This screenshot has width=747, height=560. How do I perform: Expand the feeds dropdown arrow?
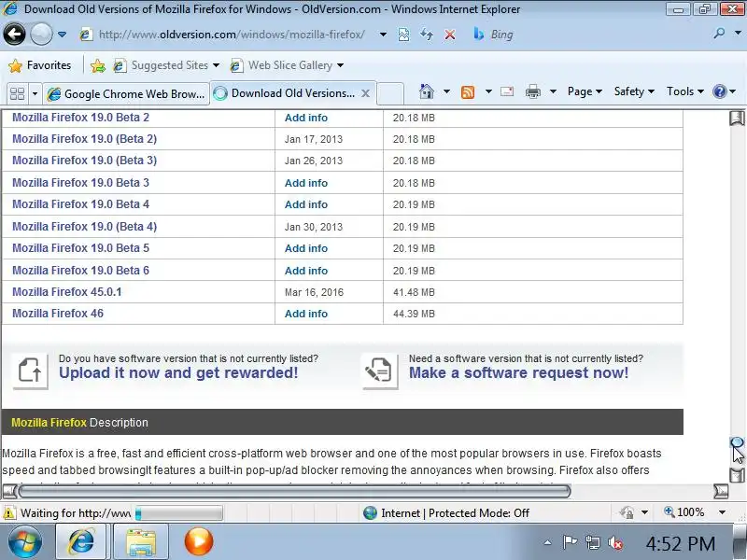coord(488,91)
